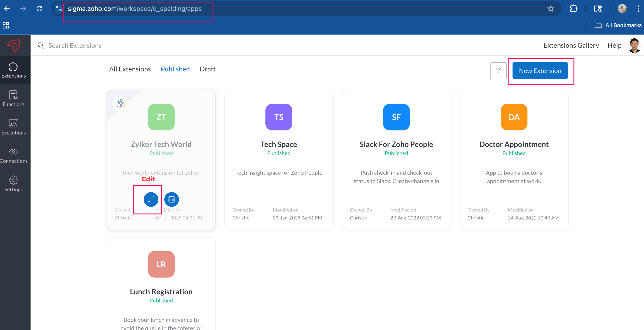Viewport: 644px width, 330px height.
Task: Reload the page
Action: pos(39,9)
